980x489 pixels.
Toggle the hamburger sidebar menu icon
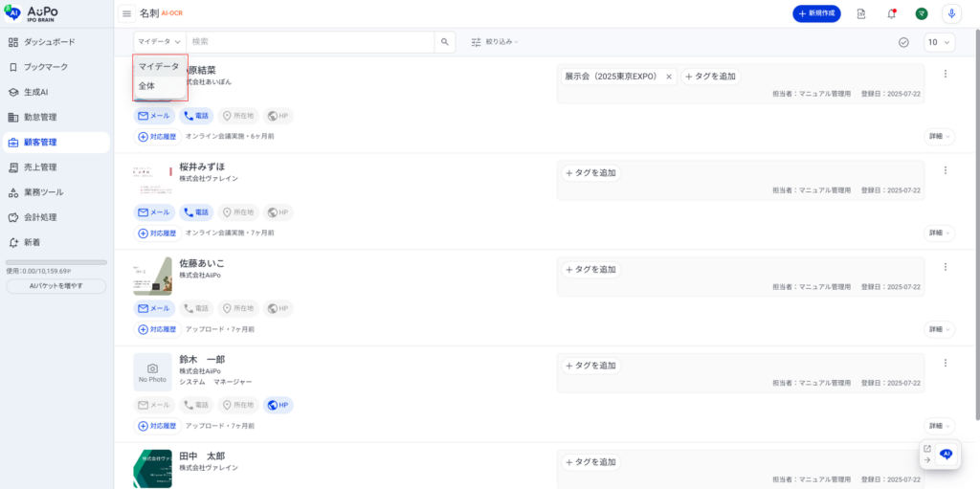click(126, 13)
